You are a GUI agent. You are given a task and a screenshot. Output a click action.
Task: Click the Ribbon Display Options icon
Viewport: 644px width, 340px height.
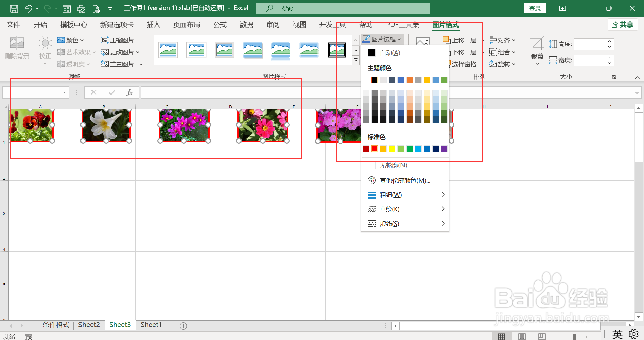click(x=562, y=9)
